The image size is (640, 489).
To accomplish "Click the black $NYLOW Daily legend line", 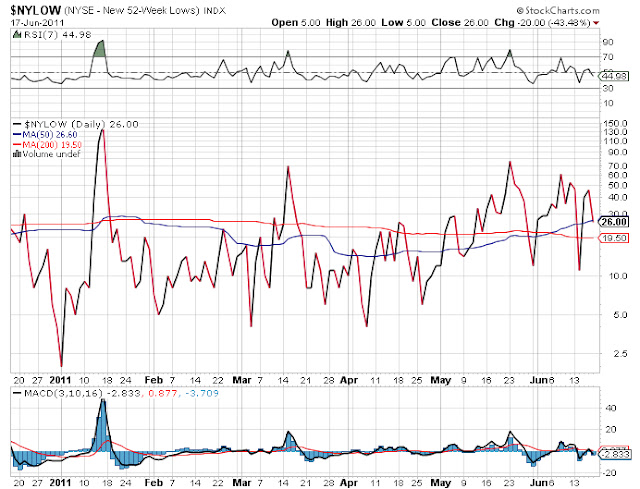I will point(17,124).
